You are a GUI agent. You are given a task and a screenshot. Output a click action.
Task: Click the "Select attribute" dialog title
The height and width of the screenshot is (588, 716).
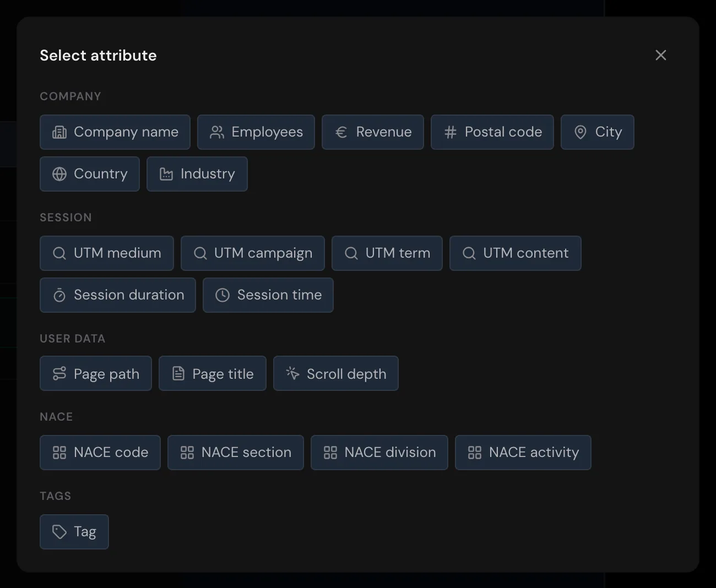[x=98, y=55]
